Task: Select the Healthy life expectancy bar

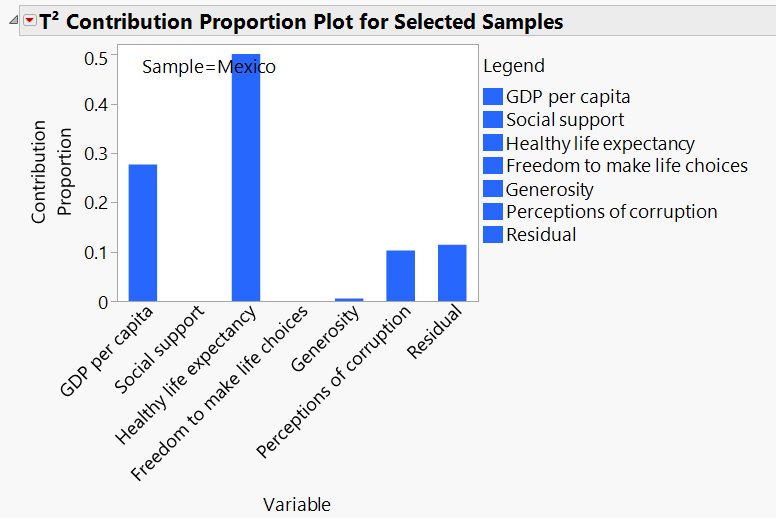Action: coord(246,178)
